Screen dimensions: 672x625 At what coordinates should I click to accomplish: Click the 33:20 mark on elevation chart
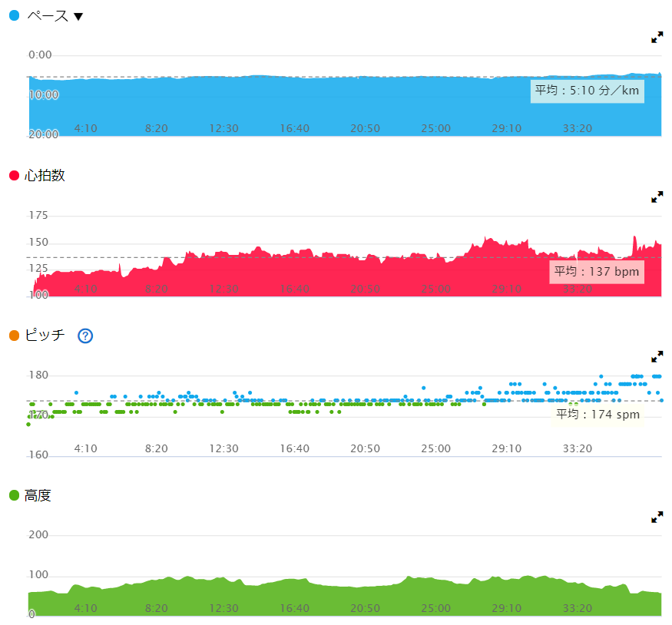[x=577, y=608]
